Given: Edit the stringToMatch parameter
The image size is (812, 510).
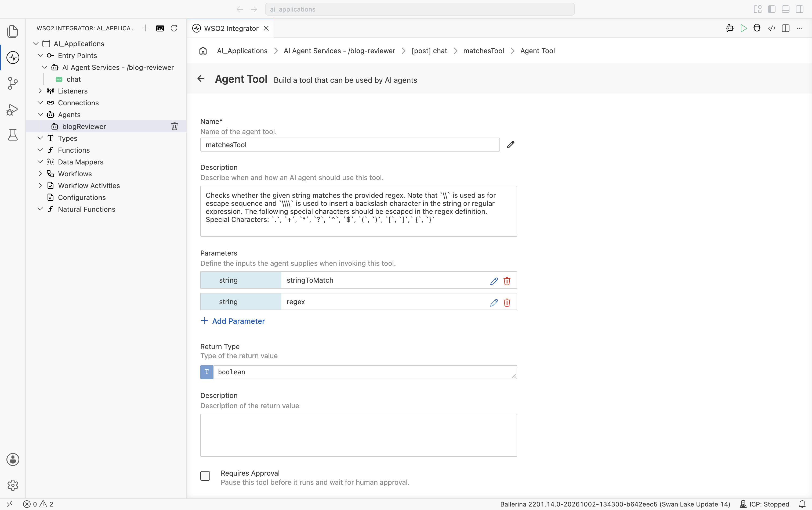Looking at the screenshot, I should coord(494,281).
